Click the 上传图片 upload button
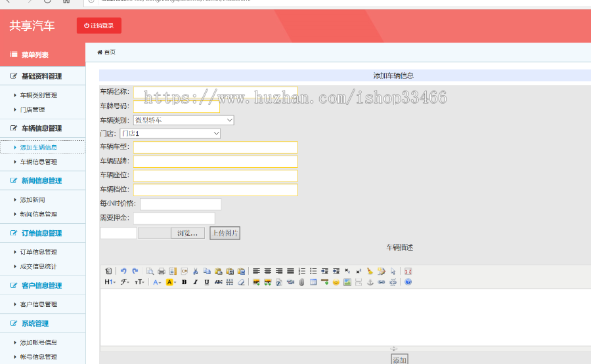Screen dimensions: 591x364 [225, 233]
